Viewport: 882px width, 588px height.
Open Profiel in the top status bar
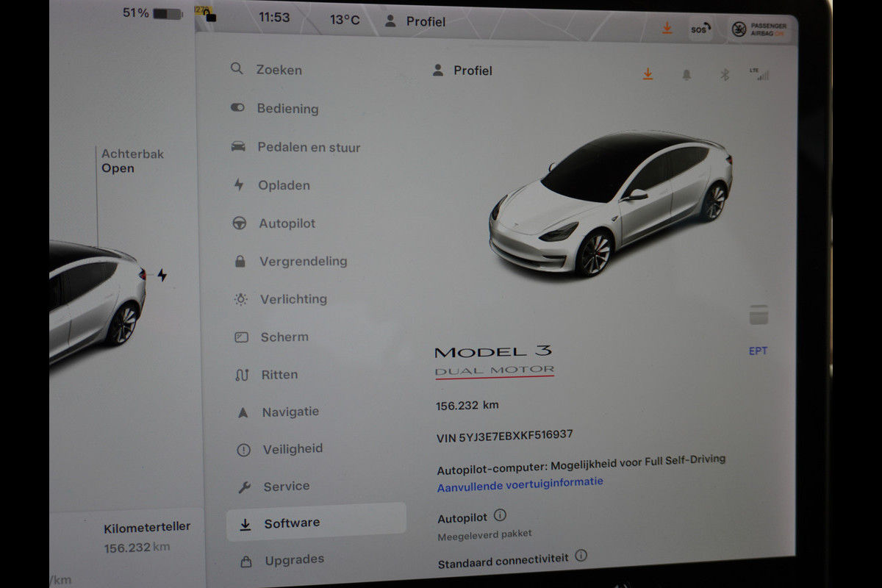tap(415, 21)
